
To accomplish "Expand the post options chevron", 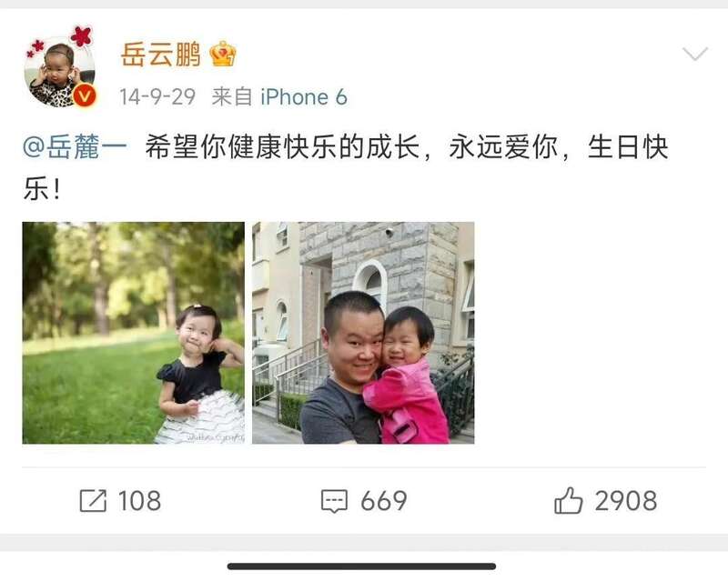I will [695, 54].
